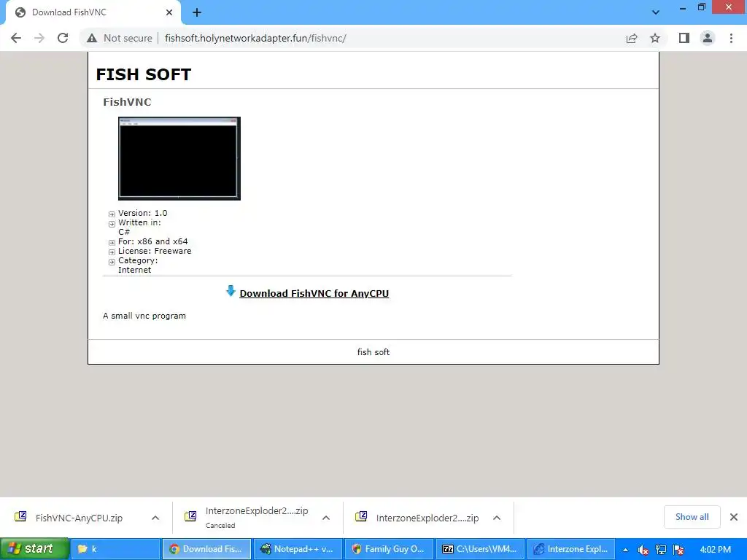
Task: Click the 4:02 PM clock
Action: (x=715, y=550)
